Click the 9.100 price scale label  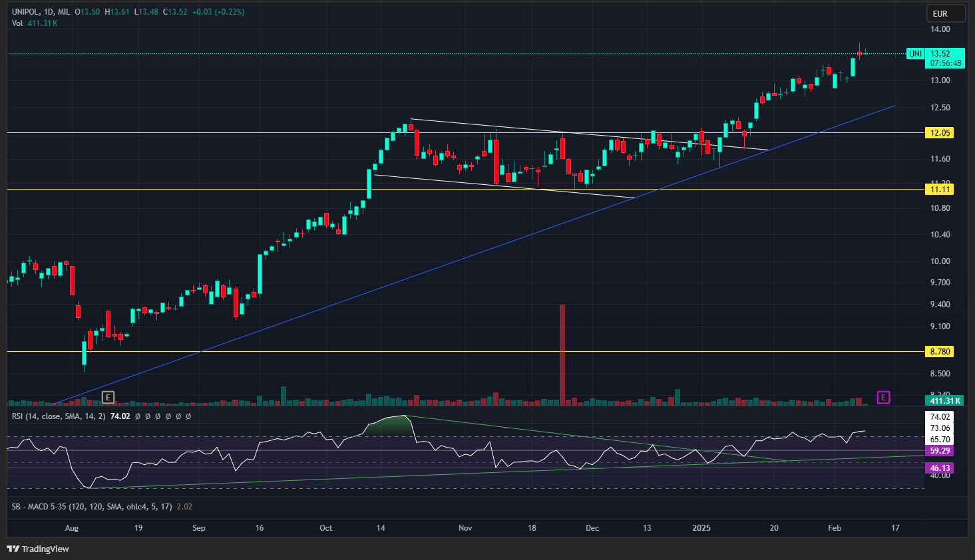pyautogui.click(x=940, y=327)
